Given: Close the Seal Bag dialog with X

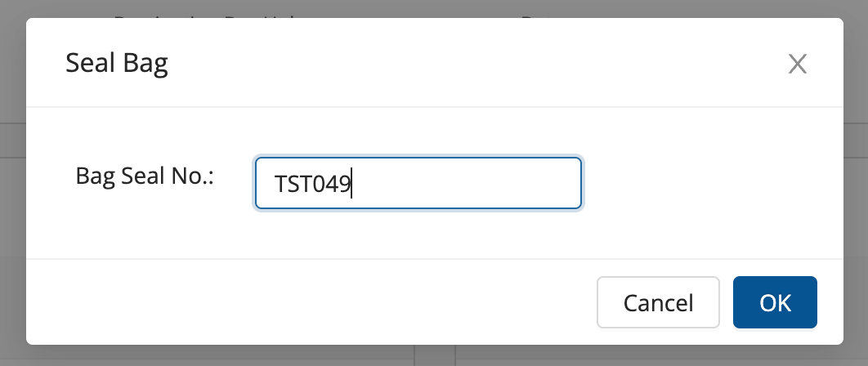Looking at the screenshot, I should (797, 65).
